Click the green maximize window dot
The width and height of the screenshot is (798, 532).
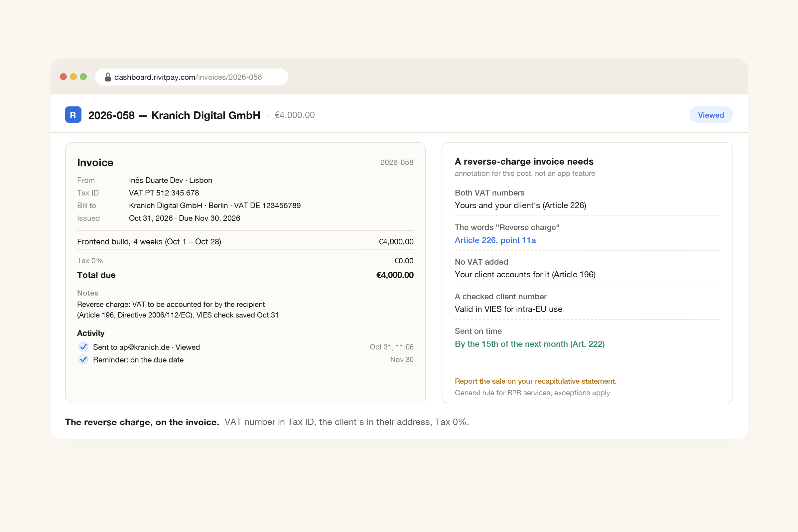pos(83,77)
